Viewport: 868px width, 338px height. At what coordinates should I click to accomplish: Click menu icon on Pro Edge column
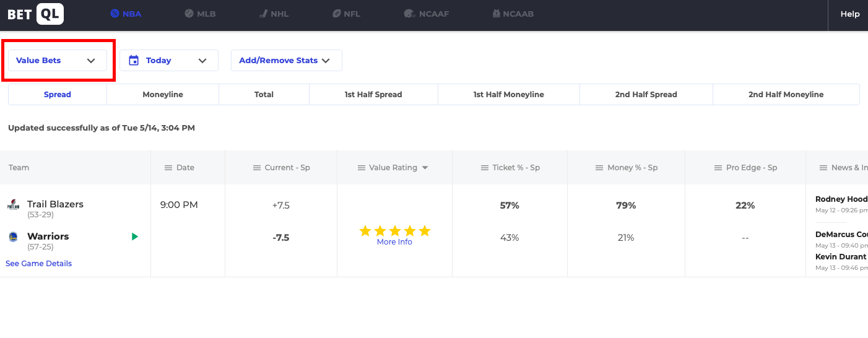(718, 168)
